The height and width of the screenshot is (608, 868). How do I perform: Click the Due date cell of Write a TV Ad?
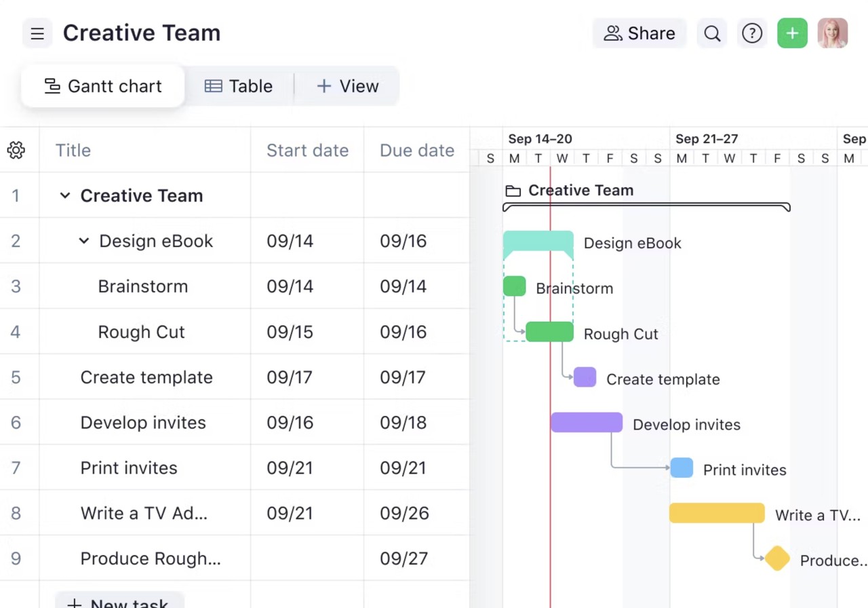(404, 513)
